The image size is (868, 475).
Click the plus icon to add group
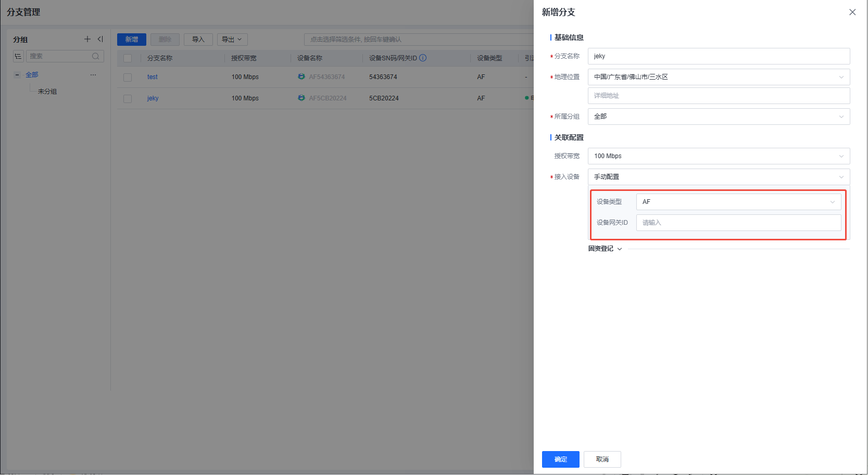point(87,39)
